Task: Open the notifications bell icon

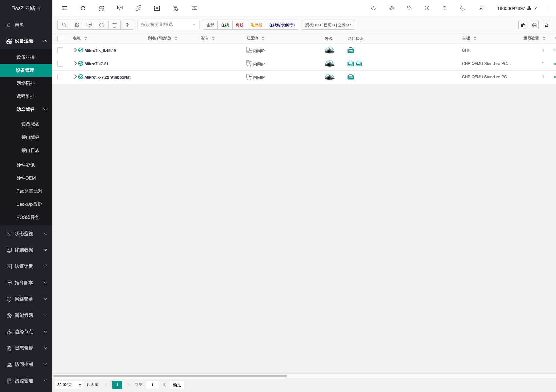Action: [444, 8]
